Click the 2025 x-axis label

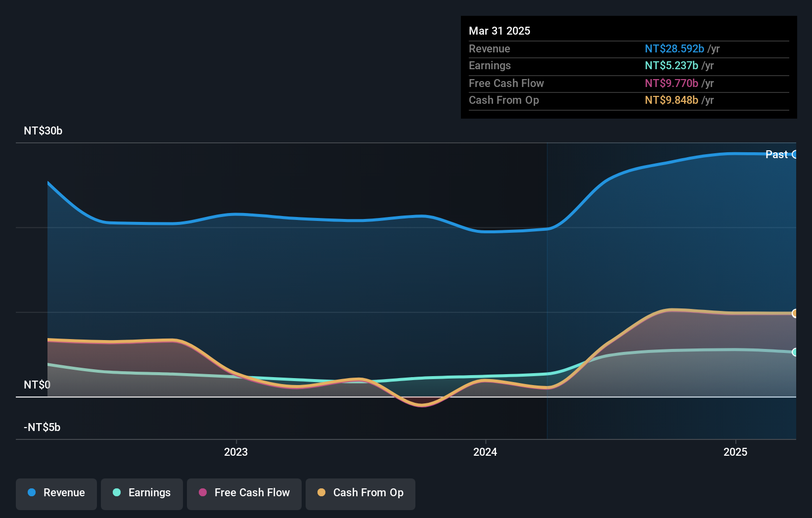(735, 452)
